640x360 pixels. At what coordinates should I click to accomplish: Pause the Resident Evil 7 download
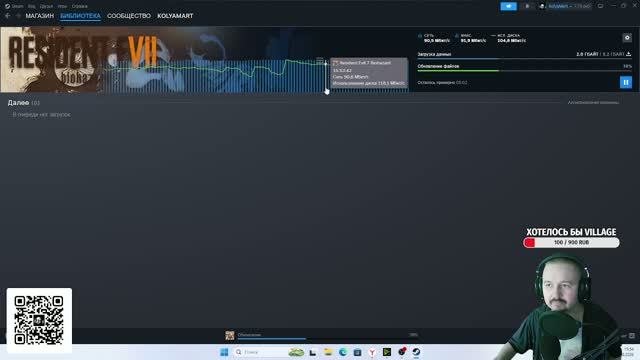(x=626, y=82)
